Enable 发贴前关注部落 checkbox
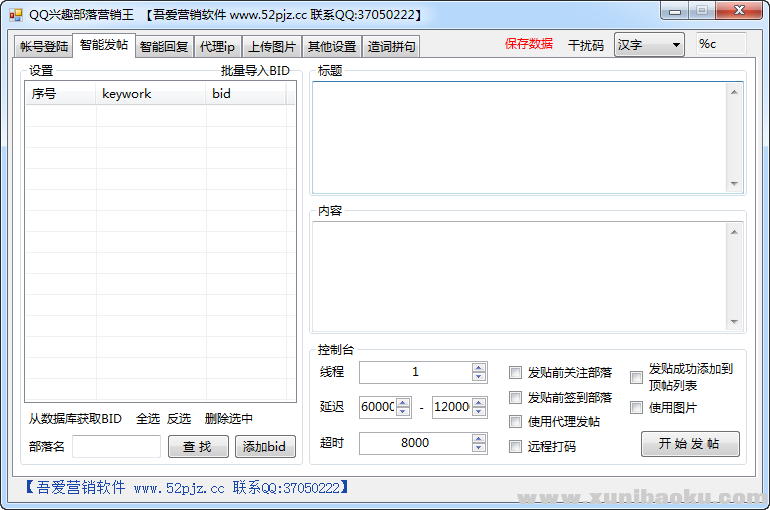The image size is (770, 510). (516, 373)
